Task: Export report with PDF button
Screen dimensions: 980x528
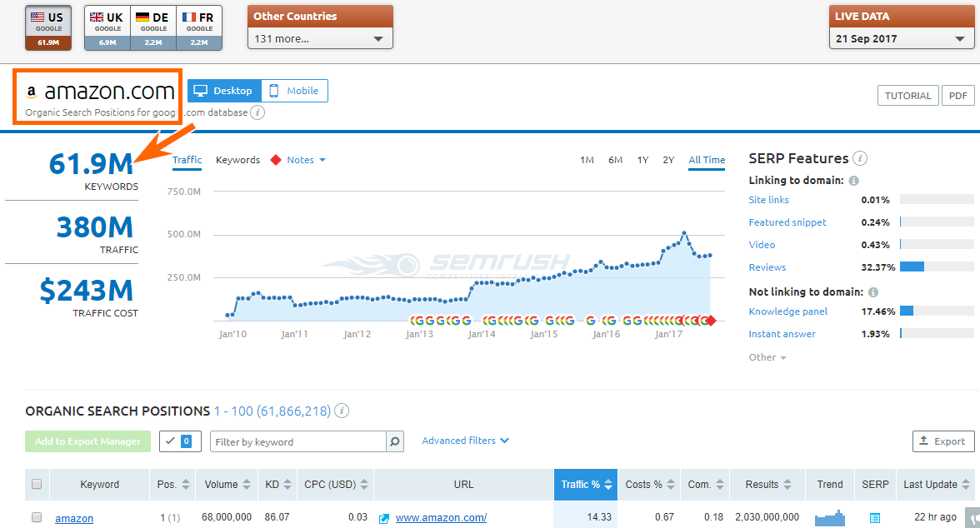Action: tap(958, 96)
